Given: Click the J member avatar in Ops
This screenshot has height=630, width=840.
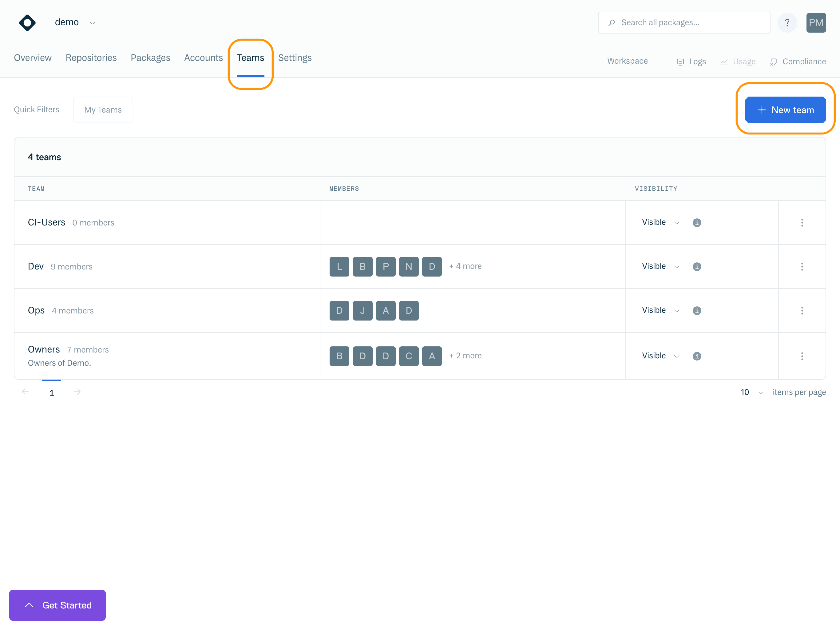Looking at the screenshot, I should pyautogui.click(x=362, y=310).
